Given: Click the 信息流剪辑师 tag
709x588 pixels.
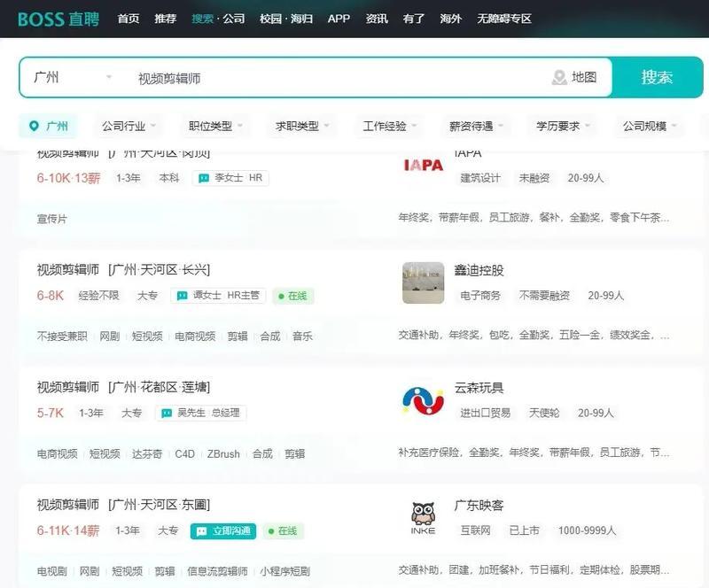Looking at the screenshot, I should tap(217, 571).
